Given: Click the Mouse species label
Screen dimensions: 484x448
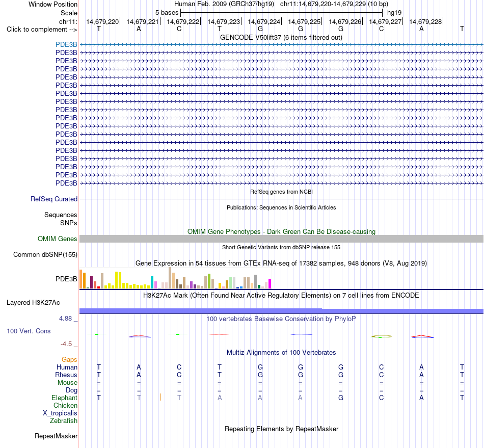Looking at the screenshot, I should [67, 383].
